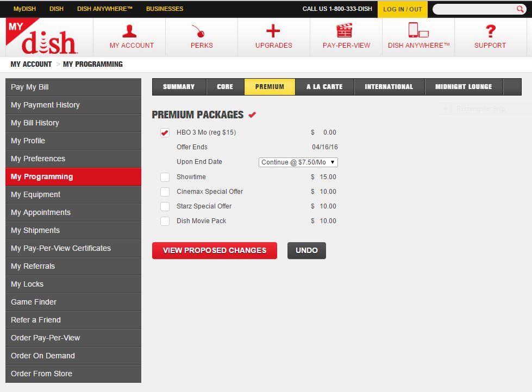This screenshot has height=392, width=532.
Task: Select My Programming in sidebar
Action: [x=73, y=176]
